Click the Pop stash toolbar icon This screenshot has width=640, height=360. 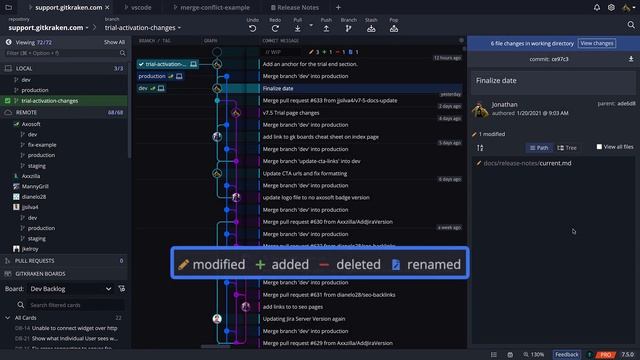[x=393, y=29]
